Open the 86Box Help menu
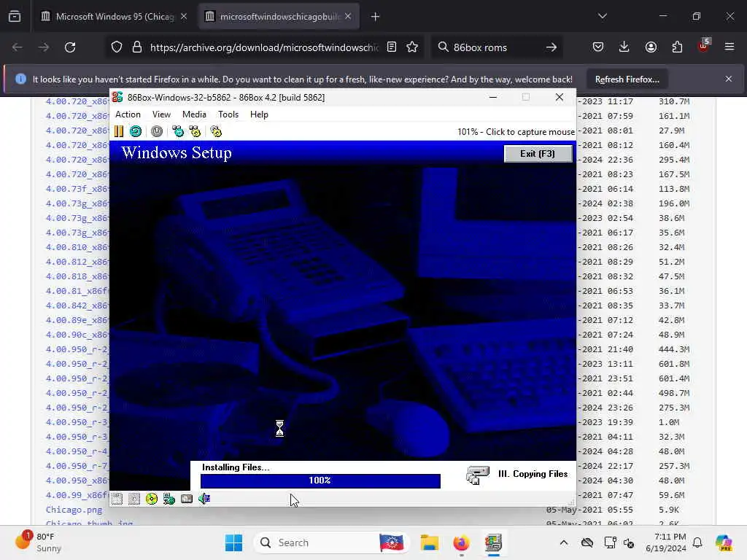This screenshot has height=560, width=747. tap(259, 114)
